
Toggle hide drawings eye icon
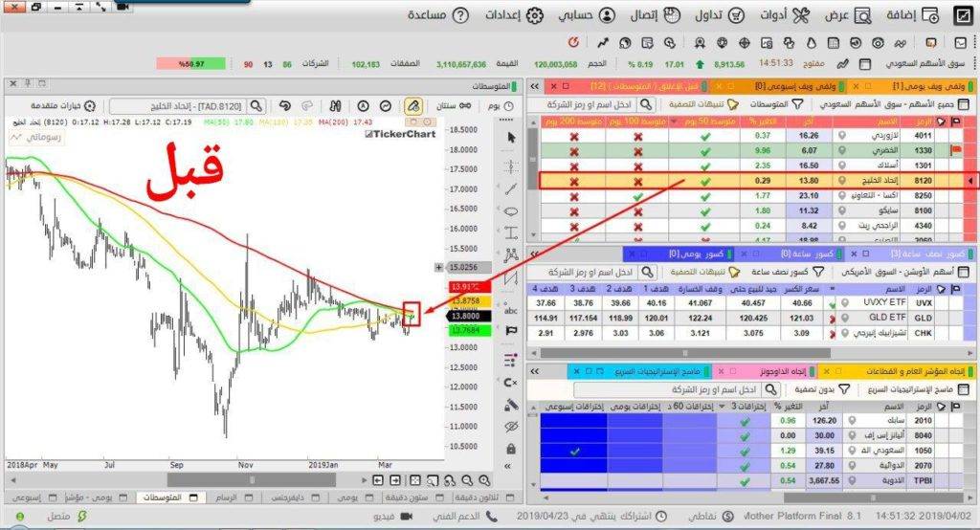click(x=511, y=427)
